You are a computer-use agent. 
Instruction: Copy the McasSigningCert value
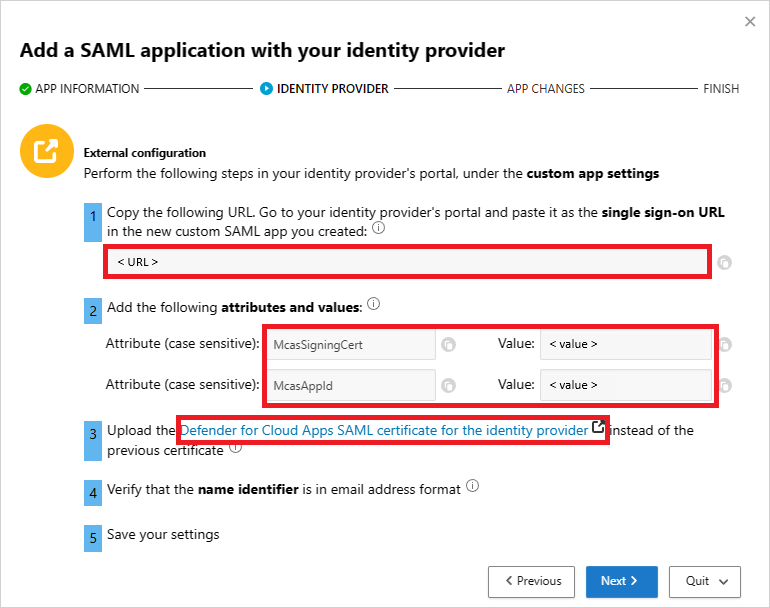[x=725, y=345]
